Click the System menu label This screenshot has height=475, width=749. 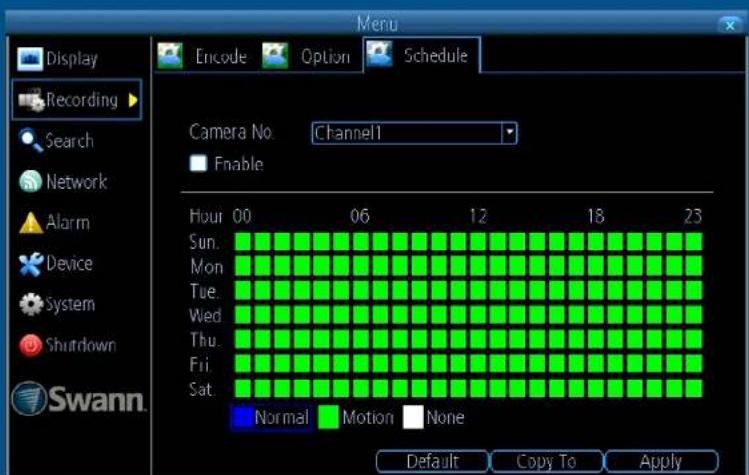click(x=70, y=304)
